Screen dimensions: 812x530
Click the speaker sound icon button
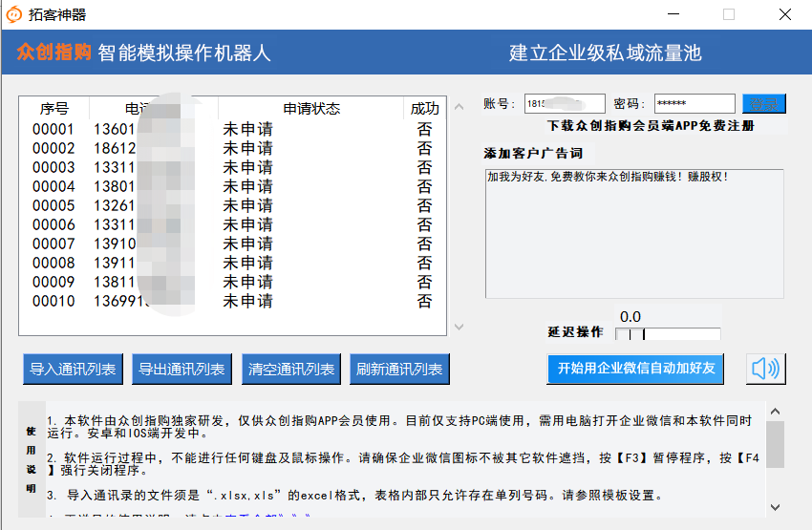[766, 369]
